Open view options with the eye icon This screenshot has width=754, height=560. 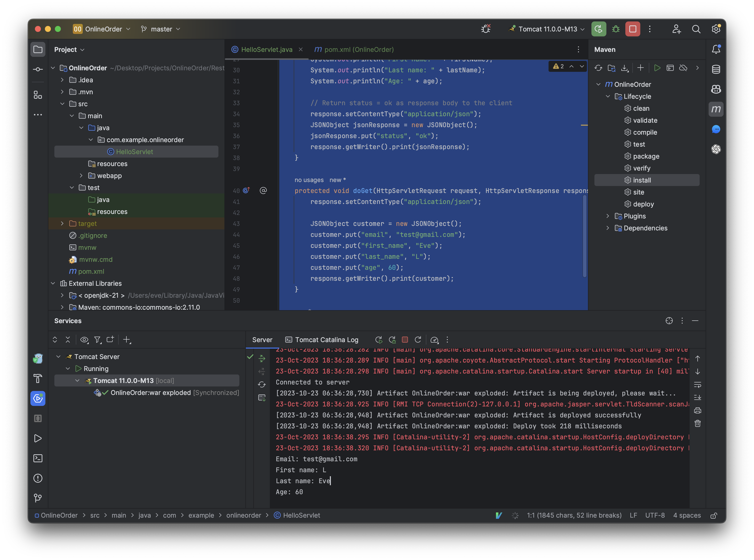click(84, 339)
